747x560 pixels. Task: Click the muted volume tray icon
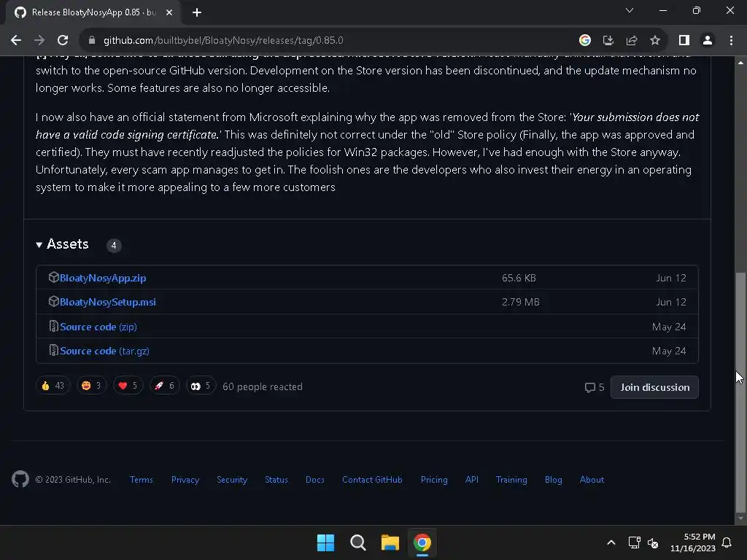[x=653, y=542]
